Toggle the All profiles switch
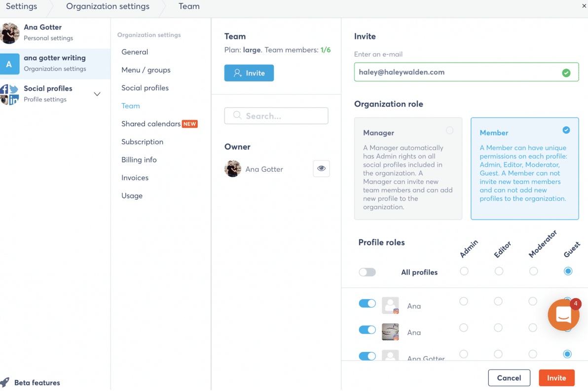 (x=367, y=272)
